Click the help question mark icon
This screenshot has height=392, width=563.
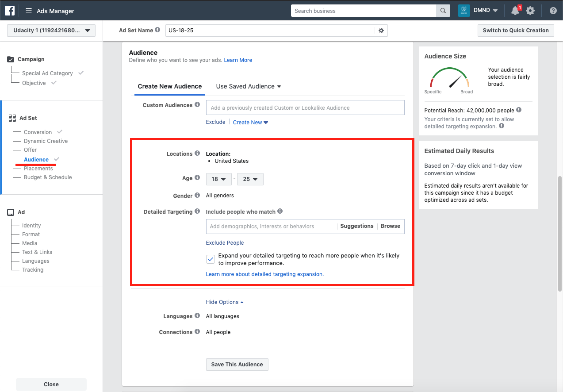(x=553, y=11)
